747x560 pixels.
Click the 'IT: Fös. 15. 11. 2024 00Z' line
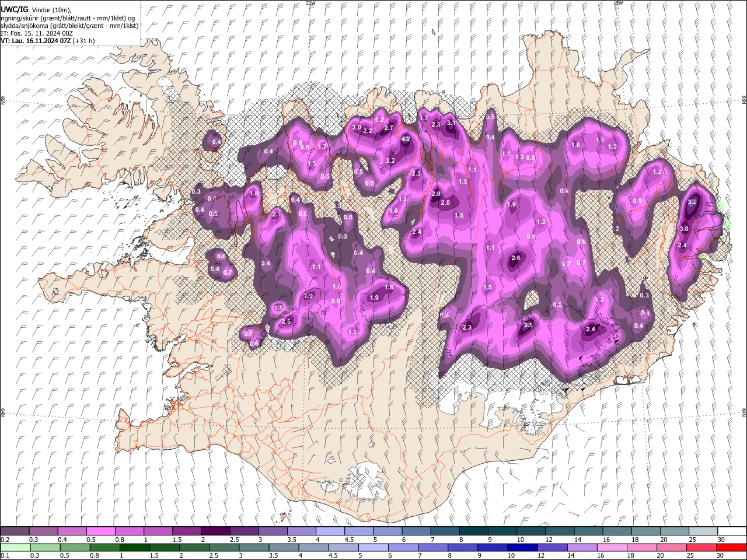click(37, 33)
